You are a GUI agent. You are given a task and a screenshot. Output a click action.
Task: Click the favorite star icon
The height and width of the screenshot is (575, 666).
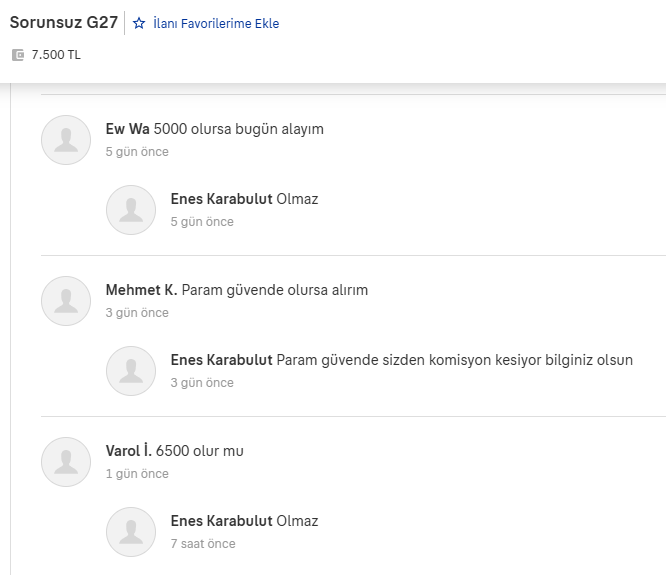139,23
